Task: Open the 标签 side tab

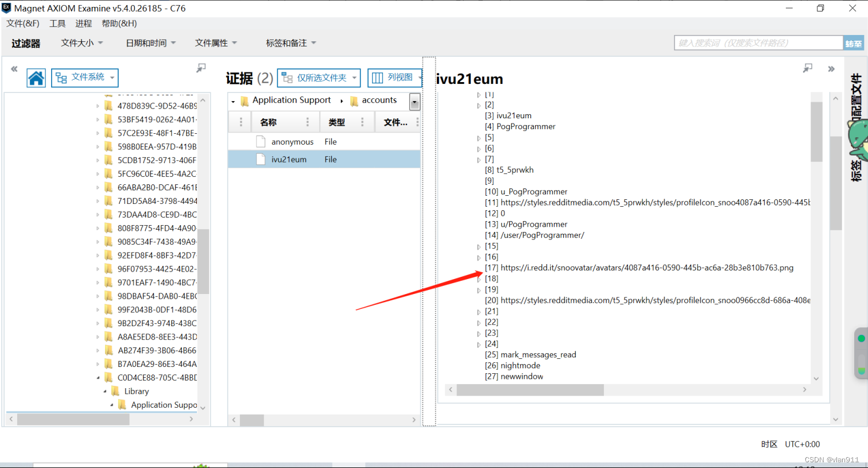Action: pyautogui.click(x=855, y=170)
